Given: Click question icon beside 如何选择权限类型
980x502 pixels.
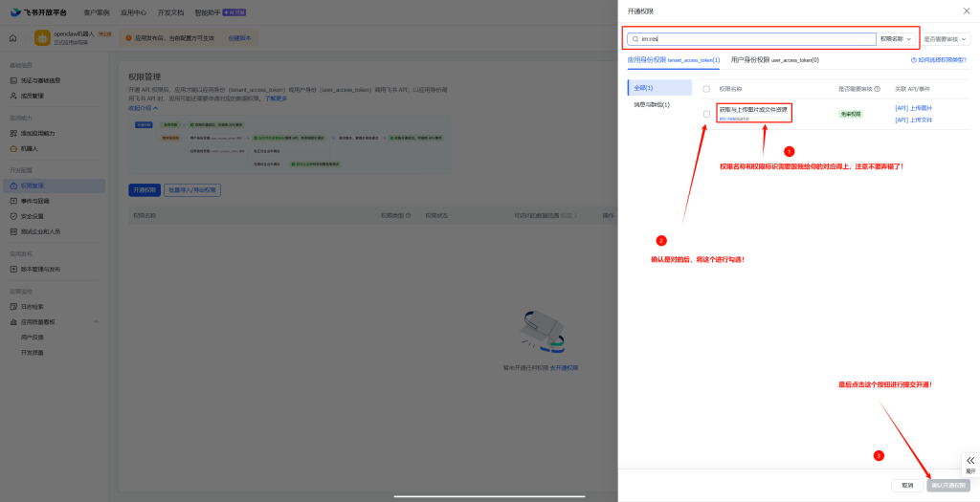Looking at the screenshot, I should (x=914, y=60).
